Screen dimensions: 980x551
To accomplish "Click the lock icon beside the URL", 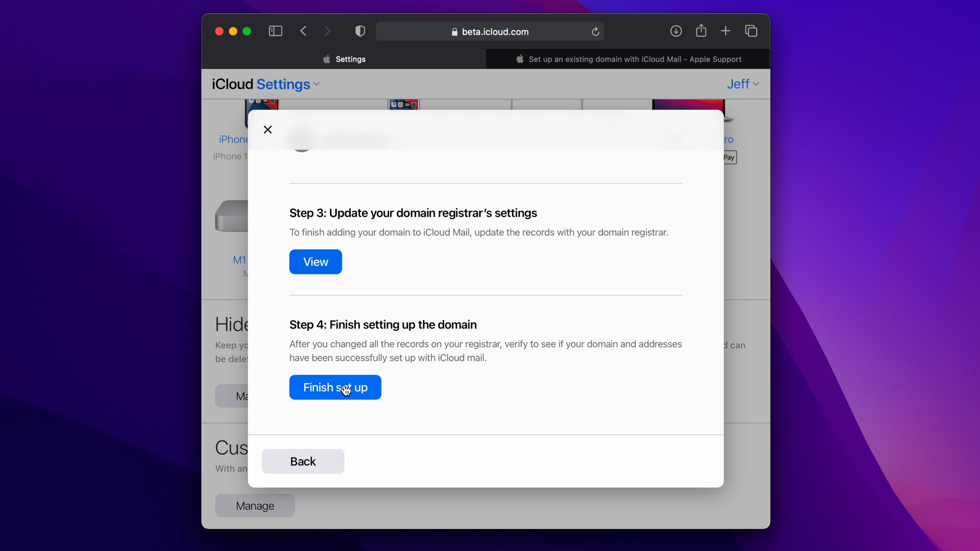I will click(454, 32).
